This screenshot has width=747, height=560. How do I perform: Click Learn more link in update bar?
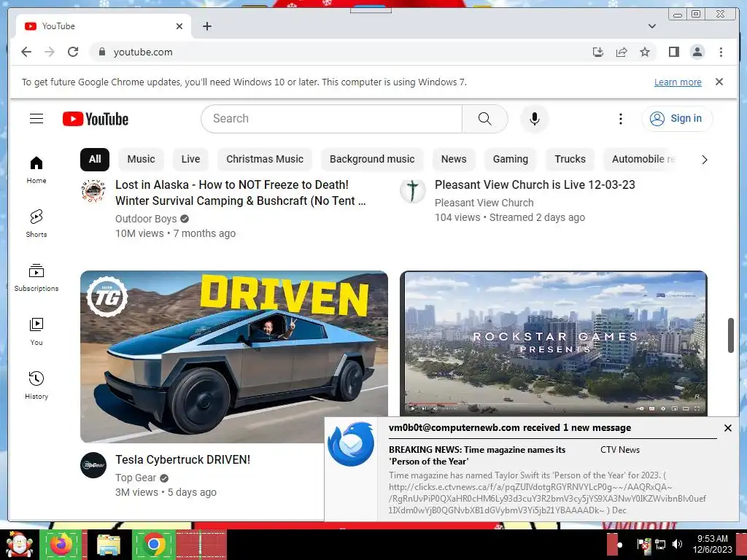coord(678,82)
